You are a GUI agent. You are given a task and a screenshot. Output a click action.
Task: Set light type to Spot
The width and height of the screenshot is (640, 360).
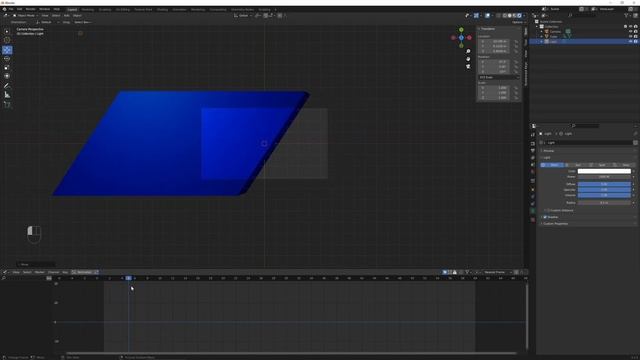[600, 165]
